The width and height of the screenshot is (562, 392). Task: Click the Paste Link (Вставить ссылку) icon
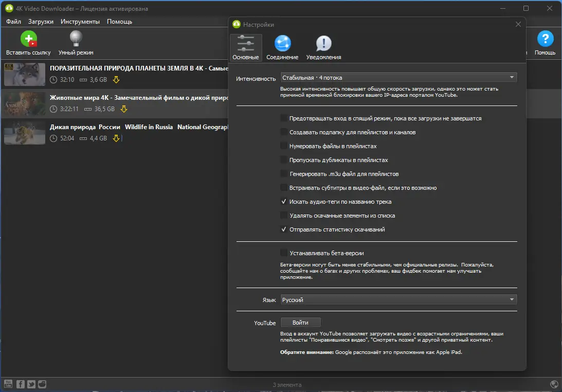(x=28, y=40)
